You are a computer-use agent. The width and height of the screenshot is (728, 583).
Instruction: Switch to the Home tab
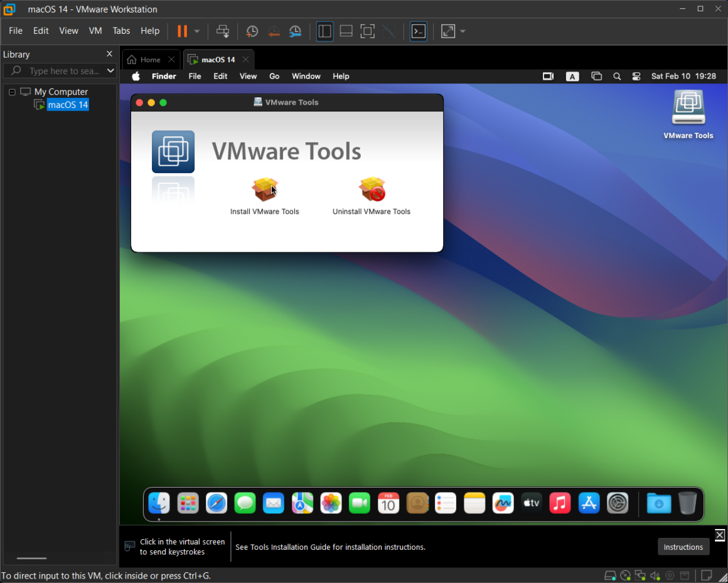pos(150,60)
